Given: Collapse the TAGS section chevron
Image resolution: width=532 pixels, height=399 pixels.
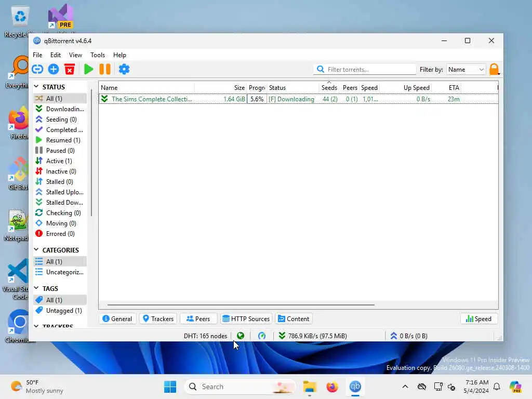Looking at the screenshot, I should click(36, 288).
